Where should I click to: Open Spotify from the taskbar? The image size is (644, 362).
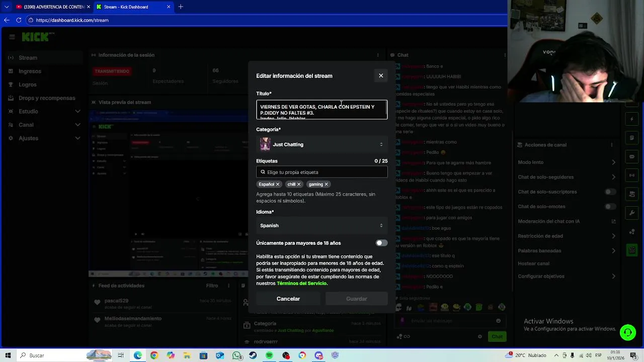point(269,355)
